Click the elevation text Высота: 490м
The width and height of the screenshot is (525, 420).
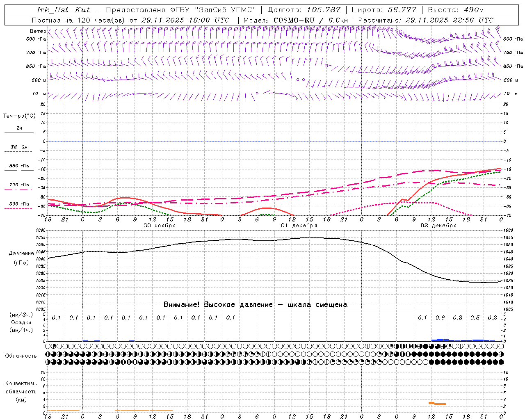coord(456,9)
